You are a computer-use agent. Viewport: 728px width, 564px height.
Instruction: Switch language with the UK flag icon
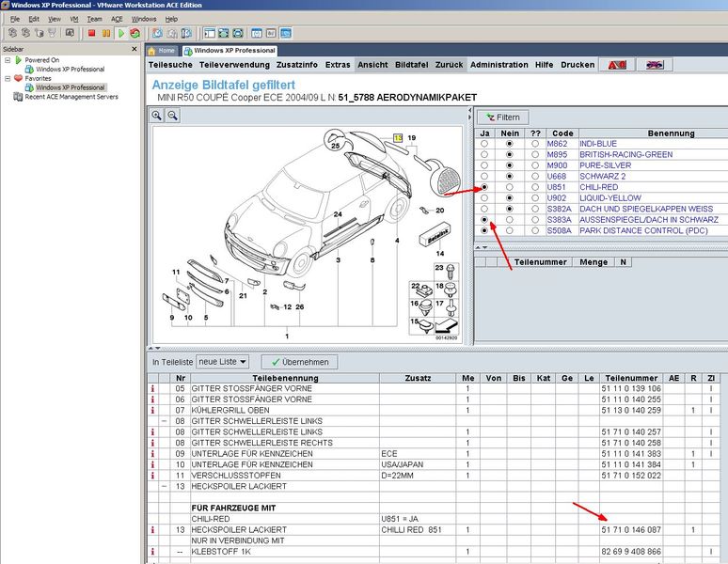pos(655,65)
